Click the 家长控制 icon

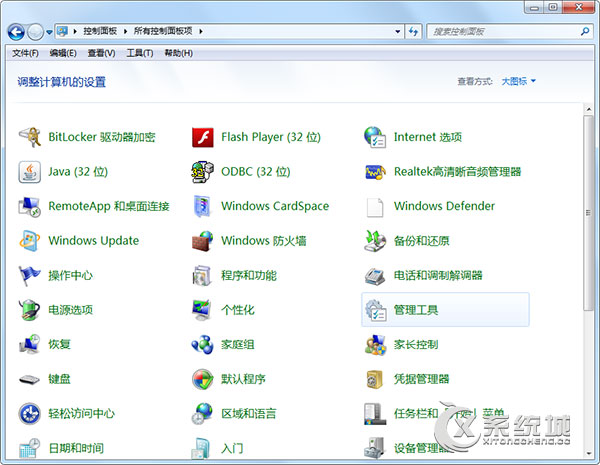375,344
